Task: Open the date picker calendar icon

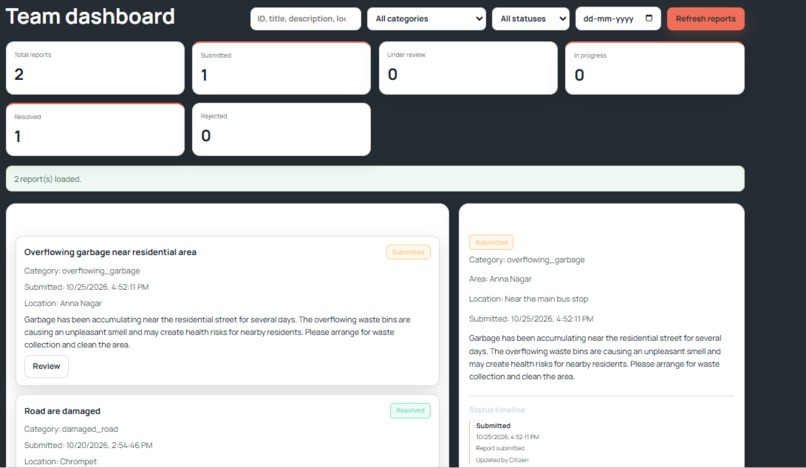Action: pos(649,18)
